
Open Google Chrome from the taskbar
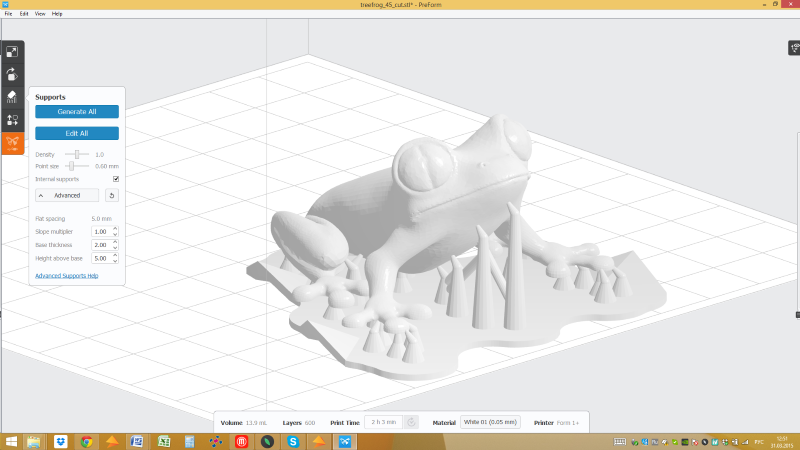(x=86, y=442)
